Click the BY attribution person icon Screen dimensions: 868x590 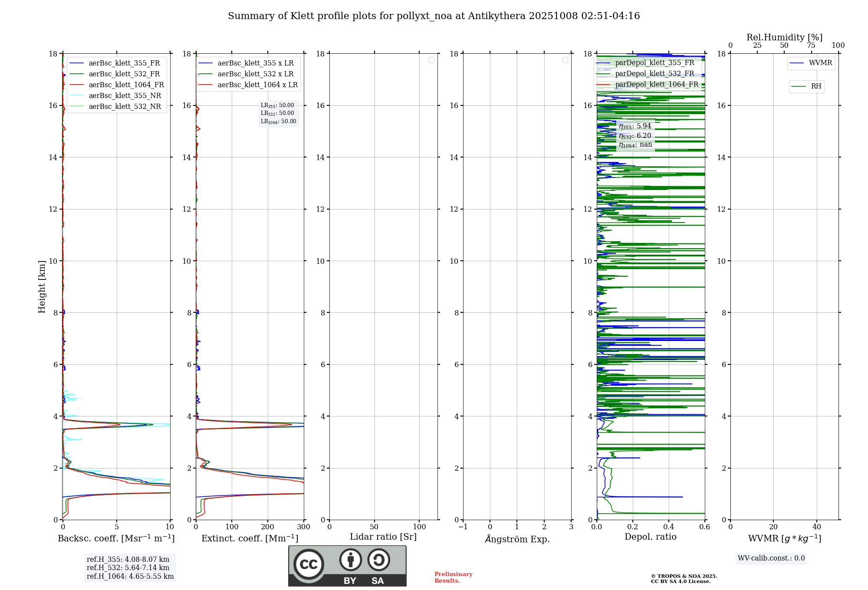click(350, 560)
